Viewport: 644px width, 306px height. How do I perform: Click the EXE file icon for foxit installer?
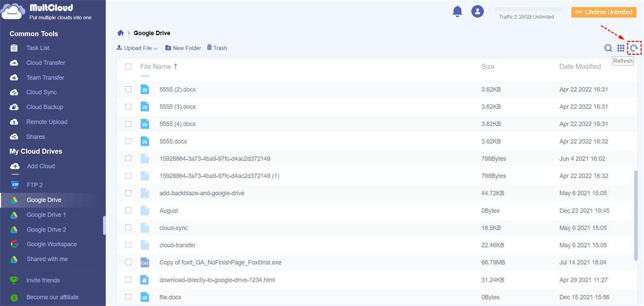coord(144,263)
